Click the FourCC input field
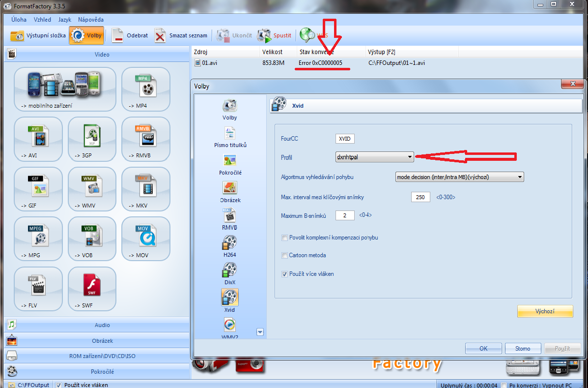Image resolution: width=588 pixels, height=388 pixels. (345, 139)
